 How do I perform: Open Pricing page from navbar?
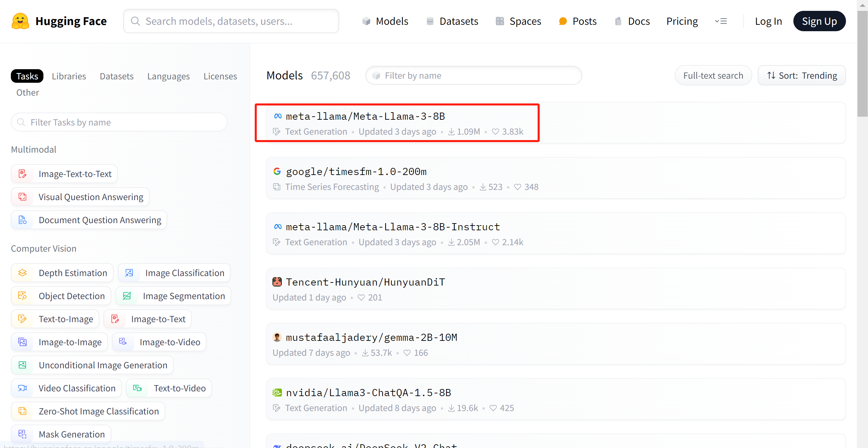coord(682,21)
